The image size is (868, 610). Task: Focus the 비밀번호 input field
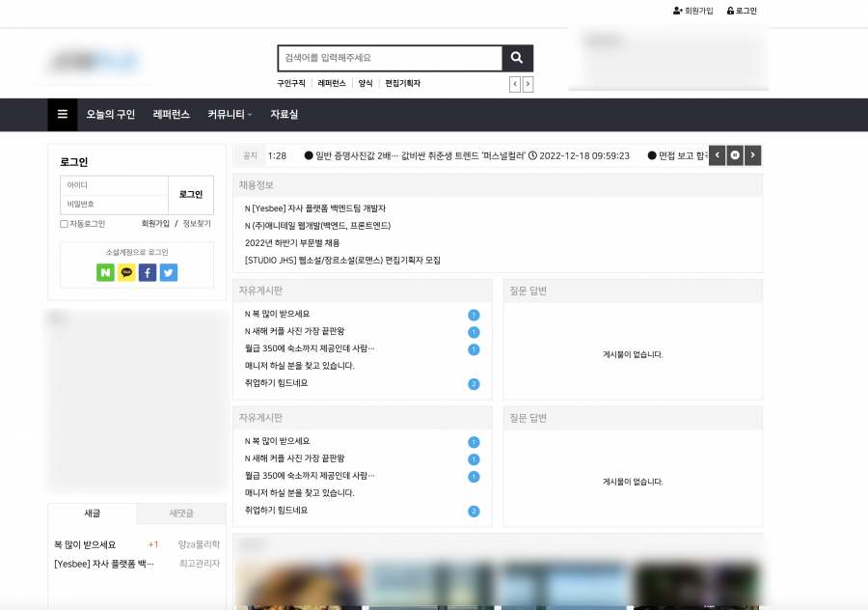pyautogui.click(x=114, y=205)
